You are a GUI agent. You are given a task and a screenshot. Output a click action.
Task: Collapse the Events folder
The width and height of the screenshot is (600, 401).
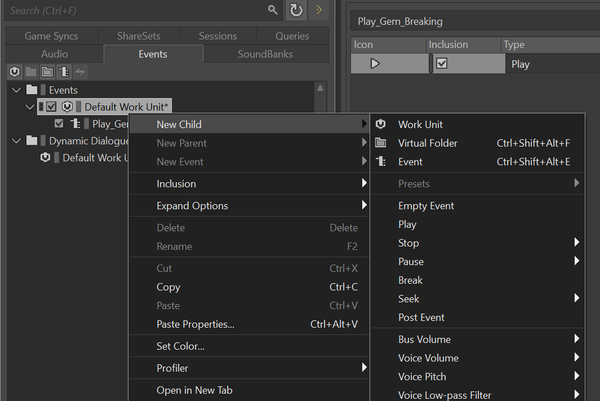(16, 90)
